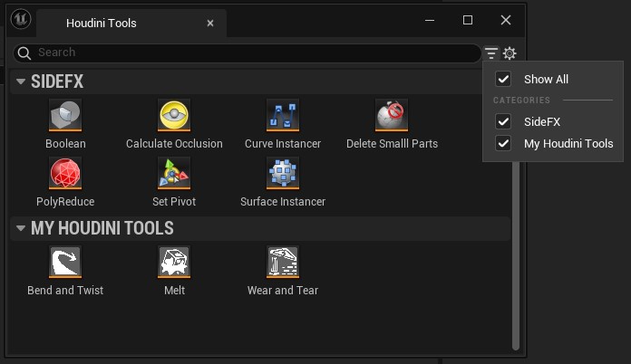Close the Houdini Tools window
The height and width of the screenshot is (364, 631).
tap(506, 20)
